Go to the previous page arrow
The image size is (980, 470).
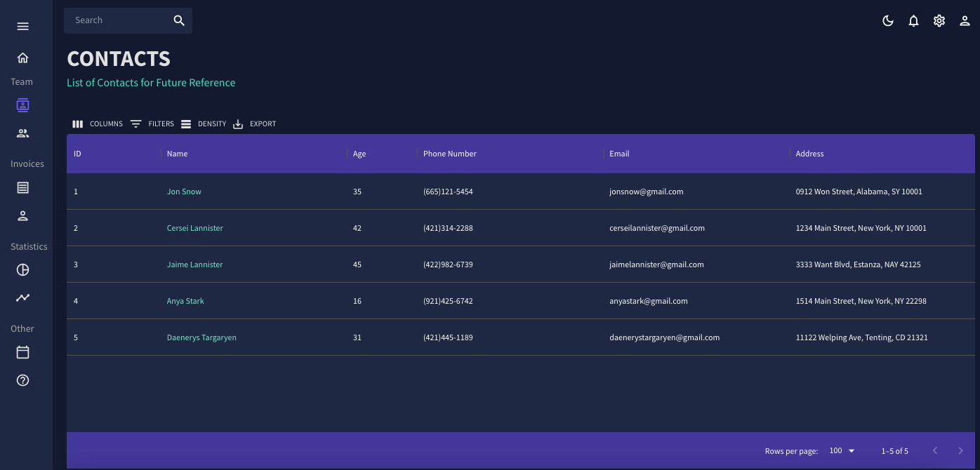click(935, 451)
